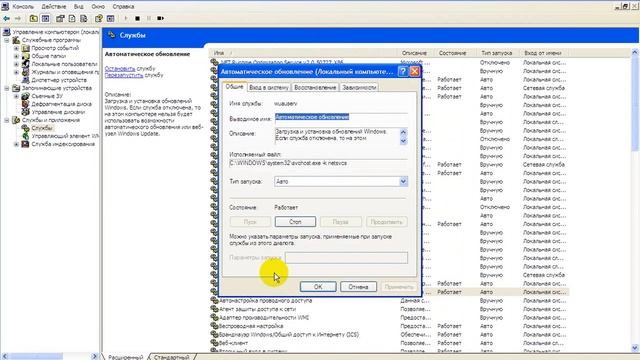Click the toolbar icon right of Help
The width and height of the screenshot is (640, 360).
click(x=110, y=18)
